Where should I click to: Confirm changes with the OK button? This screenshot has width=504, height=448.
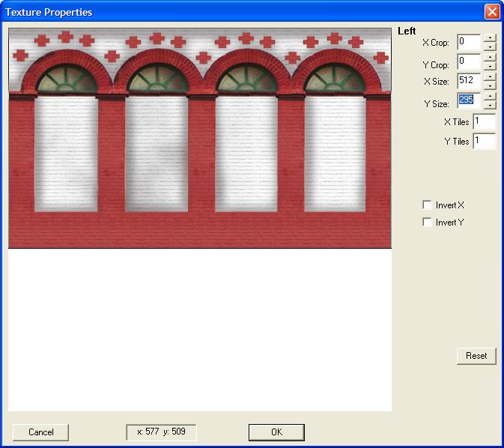tap(276, 432)
